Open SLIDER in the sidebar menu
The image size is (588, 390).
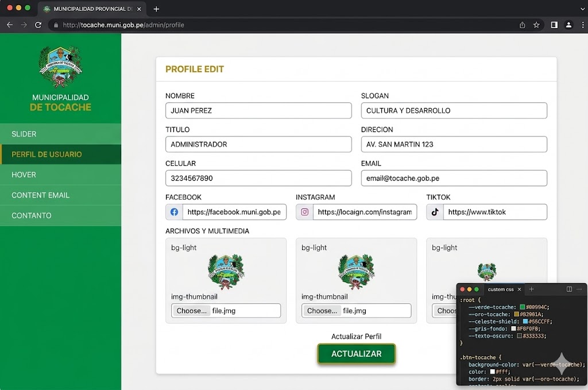[x=60, y=134]
